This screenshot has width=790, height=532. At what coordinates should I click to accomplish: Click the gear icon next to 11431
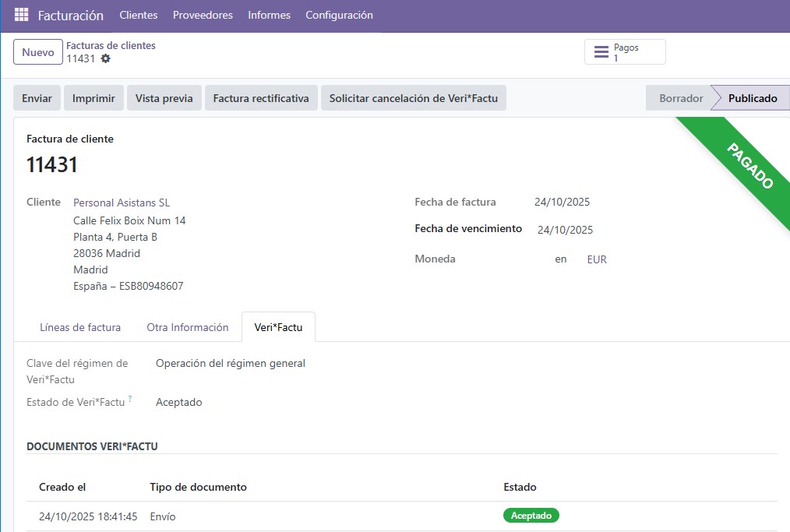106,58
